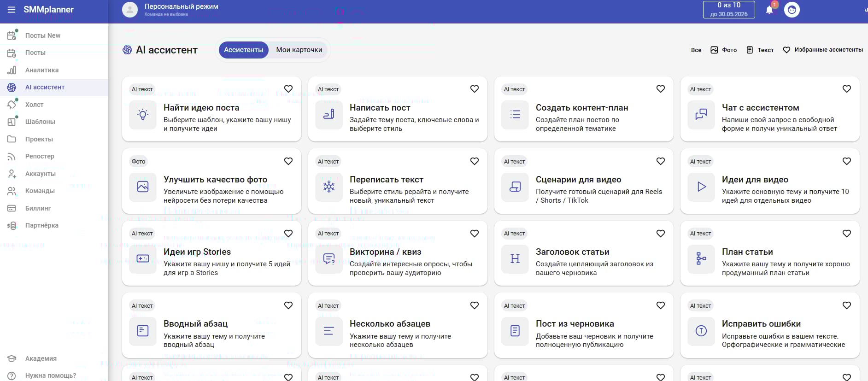Open the Исправить ошибки assistant title

click(761, 324)
